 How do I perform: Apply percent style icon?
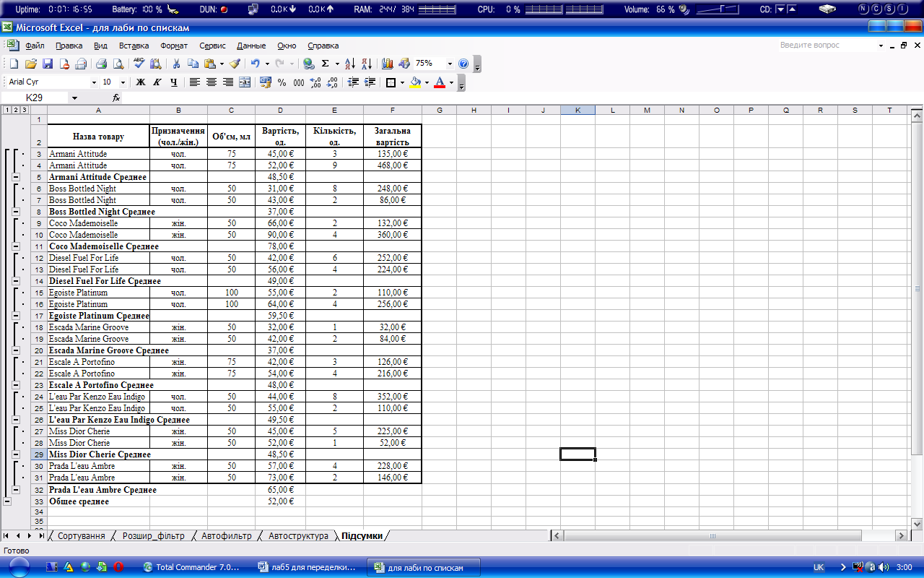282,82
